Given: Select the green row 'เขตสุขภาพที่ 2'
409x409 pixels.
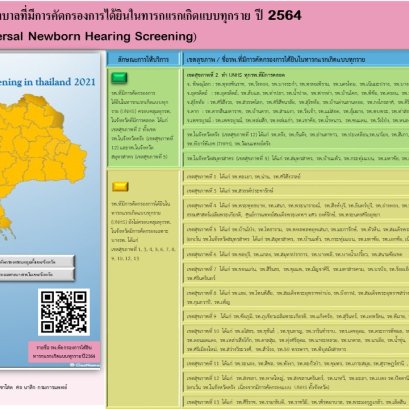Looking at the screenshot, I should pyautogui.click(x=296, y=98).
